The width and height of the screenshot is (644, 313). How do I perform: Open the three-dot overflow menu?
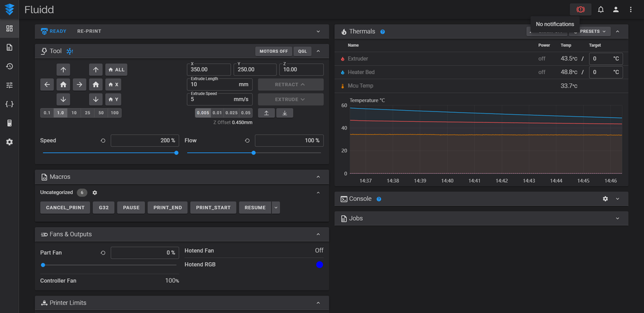click(630, 10)
